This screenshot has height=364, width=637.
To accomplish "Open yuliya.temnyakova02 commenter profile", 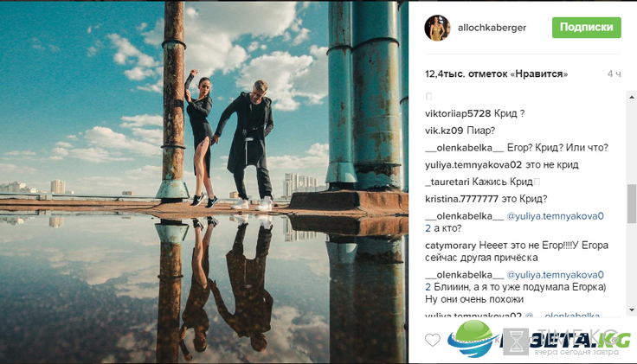I will [473, 165].
